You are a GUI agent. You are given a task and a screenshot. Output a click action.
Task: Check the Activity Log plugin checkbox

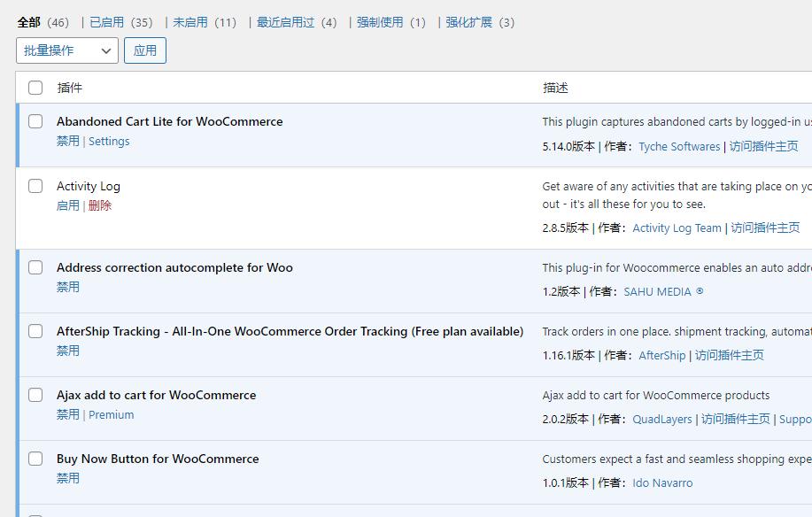click(35, 186)
